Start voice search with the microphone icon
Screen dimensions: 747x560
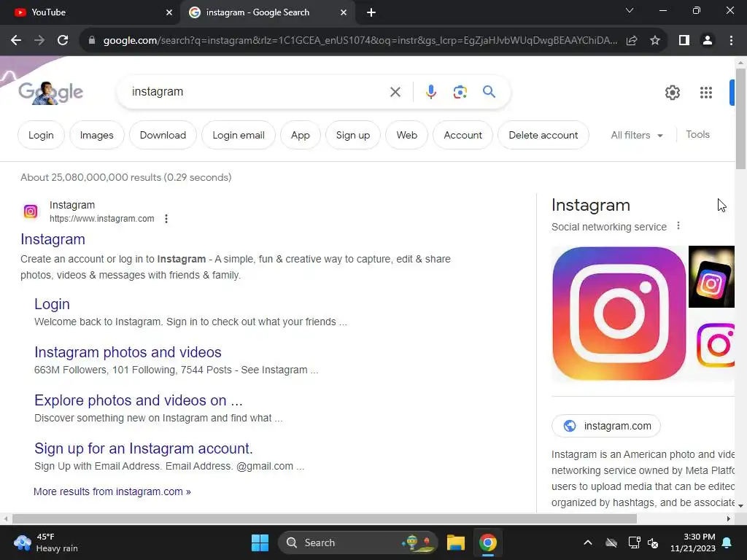(430, 92)
